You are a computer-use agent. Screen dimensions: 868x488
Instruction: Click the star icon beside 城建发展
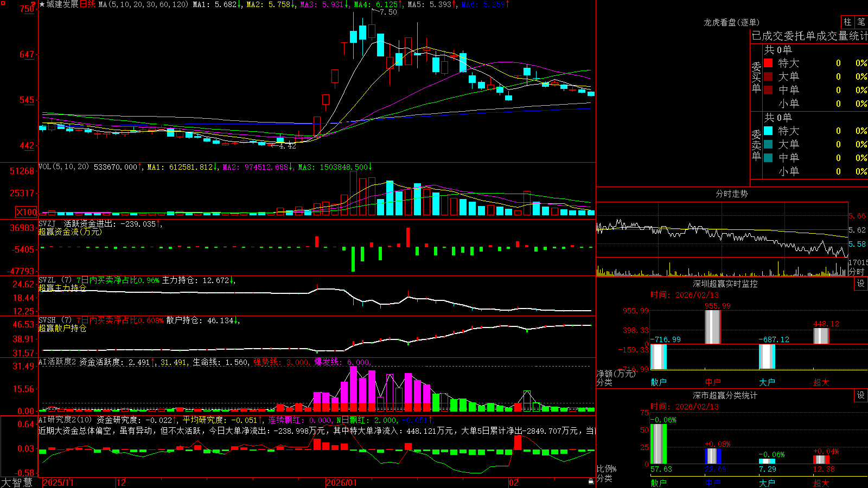[x=42, y=4]
